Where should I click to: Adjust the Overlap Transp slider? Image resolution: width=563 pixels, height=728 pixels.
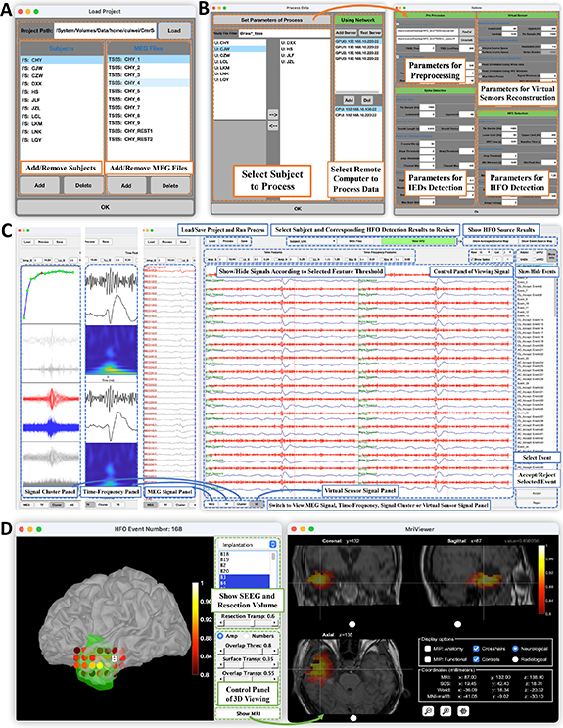(248, 680)
